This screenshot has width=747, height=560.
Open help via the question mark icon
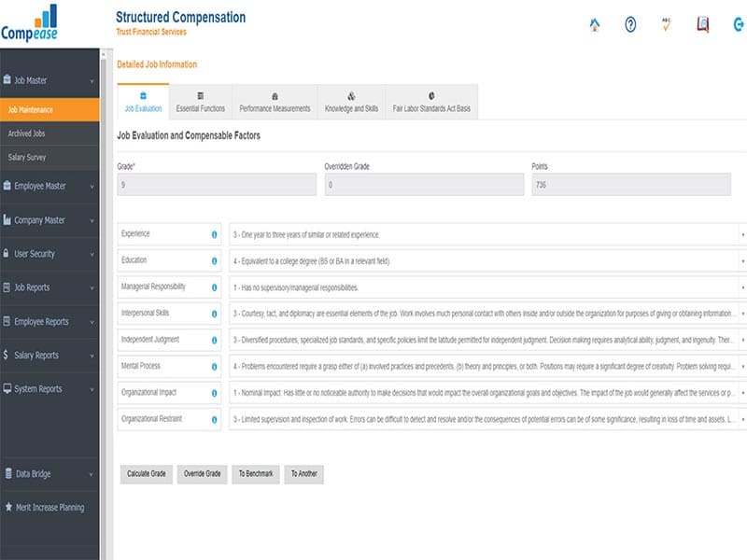630,25
